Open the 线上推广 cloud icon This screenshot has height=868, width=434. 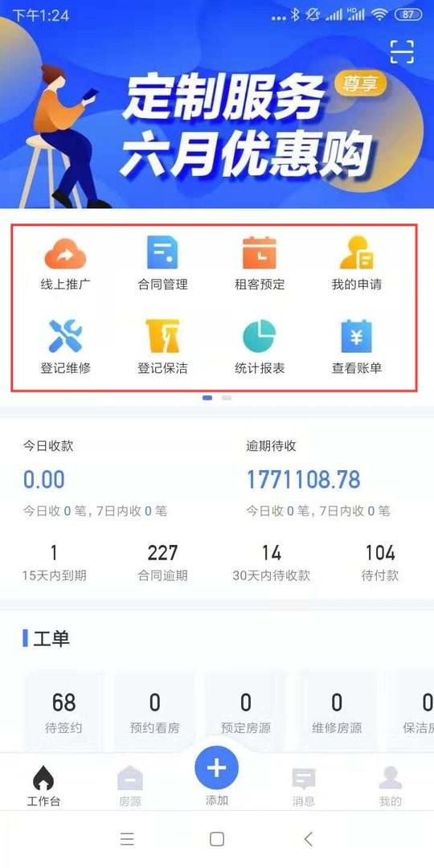click(65, 253)
